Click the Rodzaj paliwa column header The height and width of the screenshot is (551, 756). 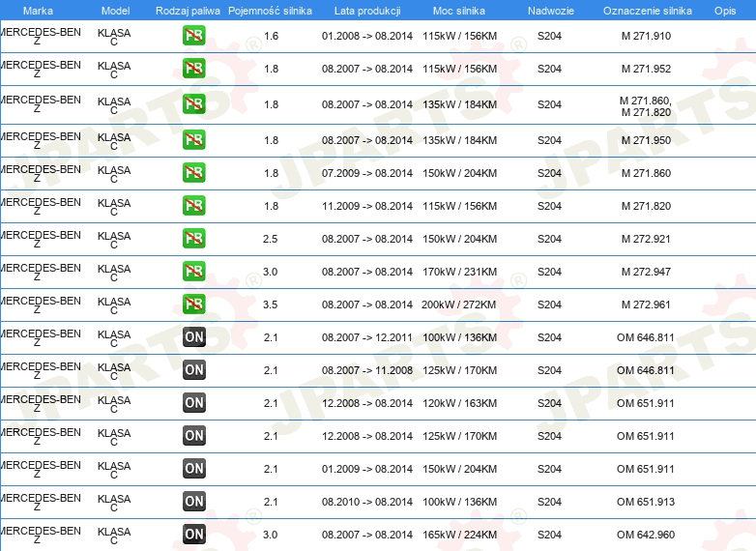tap(189, 11)
